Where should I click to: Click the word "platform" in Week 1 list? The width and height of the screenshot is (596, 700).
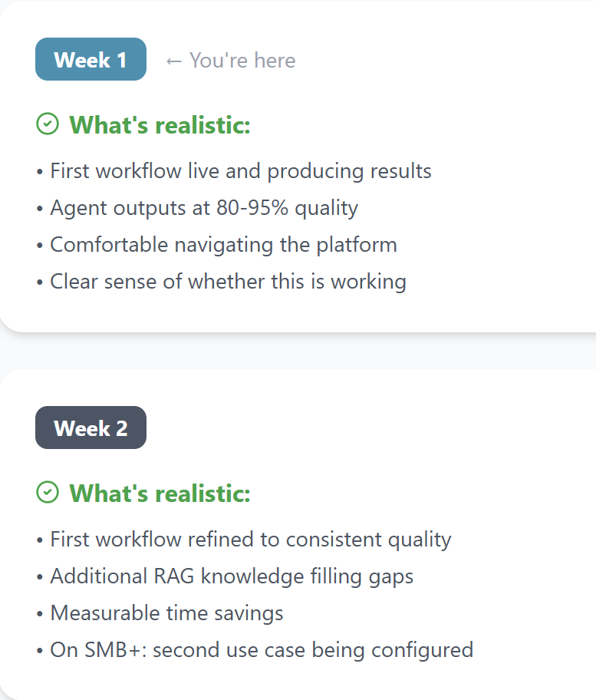click(x=359, y=245)
